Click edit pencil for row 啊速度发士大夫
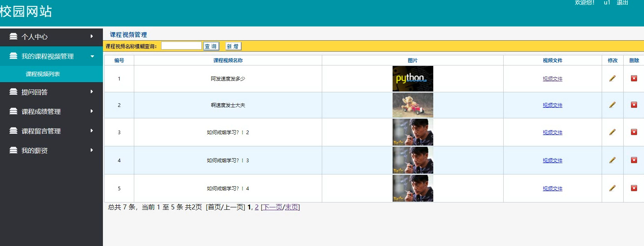644x246 pixels. point(612,105)
